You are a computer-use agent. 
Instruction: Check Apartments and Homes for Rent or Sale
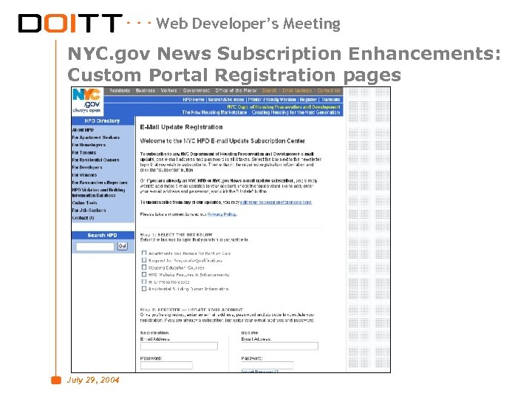(x=144, y=253)
